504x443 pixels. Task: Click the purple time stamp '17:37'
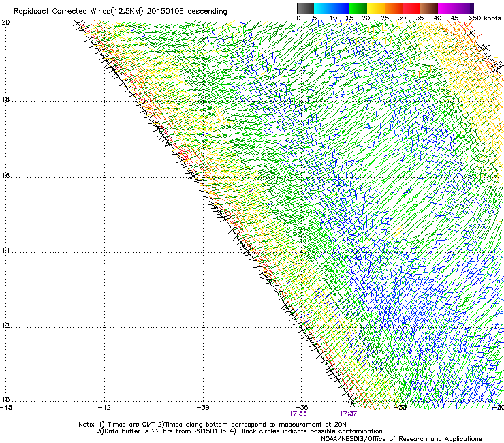[348, 414]
